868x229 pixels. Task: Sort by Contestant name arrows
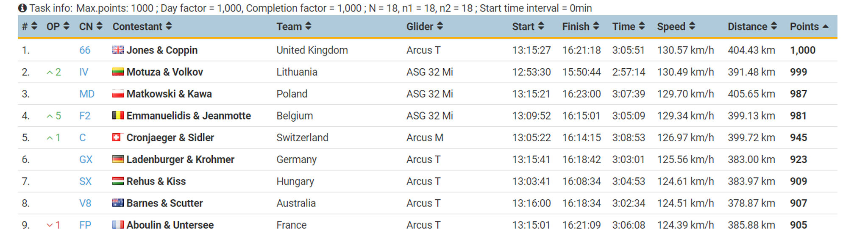pos(169,26)
